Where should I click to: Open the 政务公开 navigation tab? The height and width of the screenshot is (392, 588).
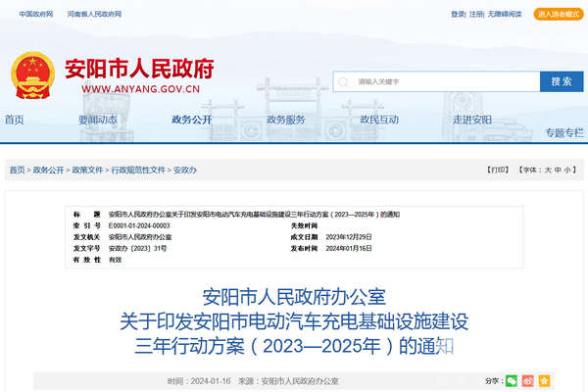tap(191, 120)
